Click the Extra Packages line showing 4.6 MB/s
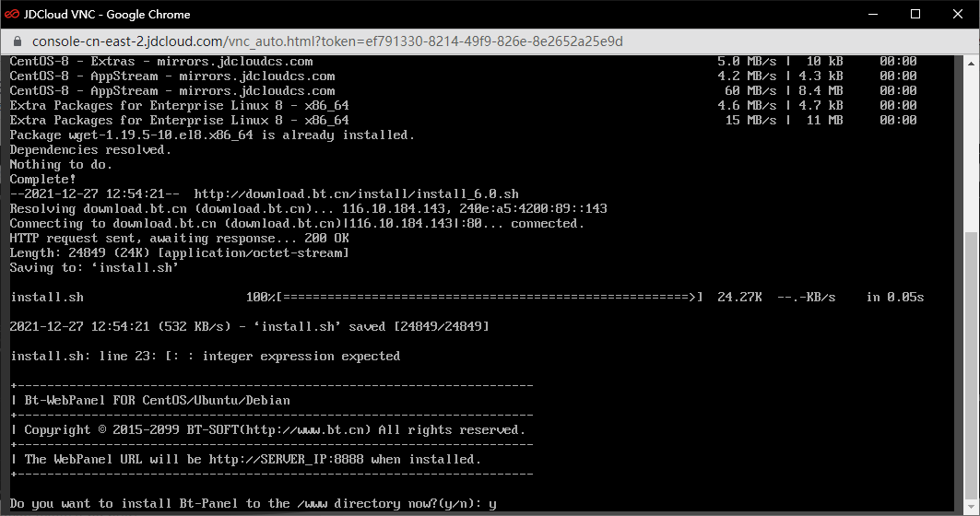 463,106
